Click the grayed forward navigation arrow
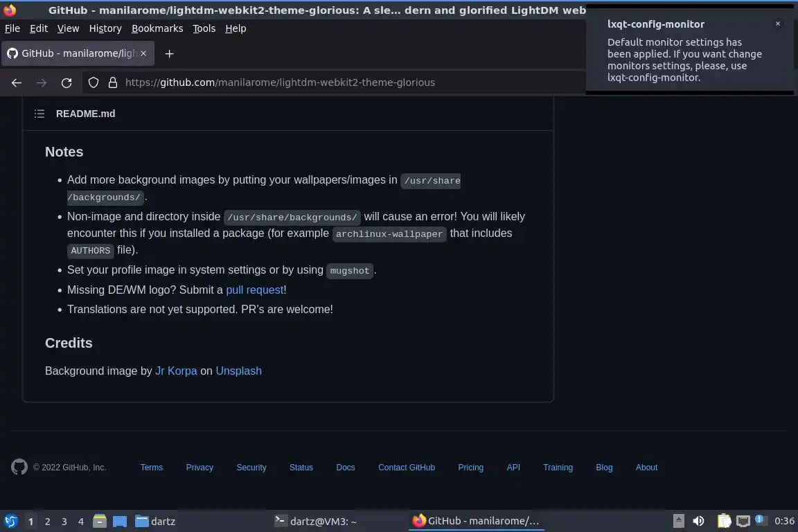 [x=42, y=82]
